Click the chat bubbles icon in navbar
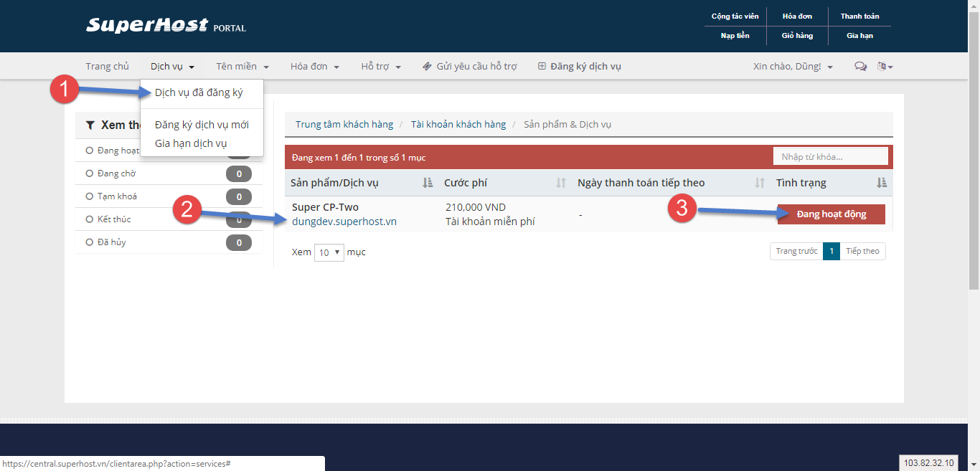Image resolution: width=980 pixels, height=471 pixels. (x=860, y=67)
